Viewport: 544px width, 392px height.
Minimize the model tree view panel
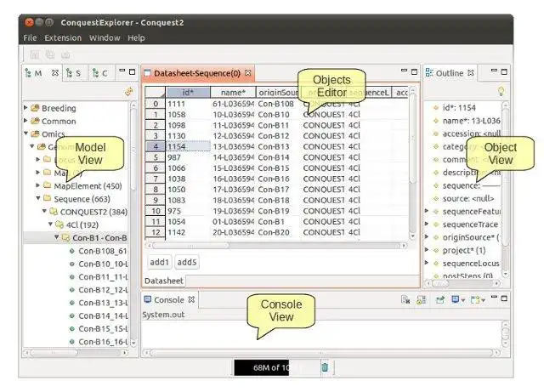[x=122, y=71]
